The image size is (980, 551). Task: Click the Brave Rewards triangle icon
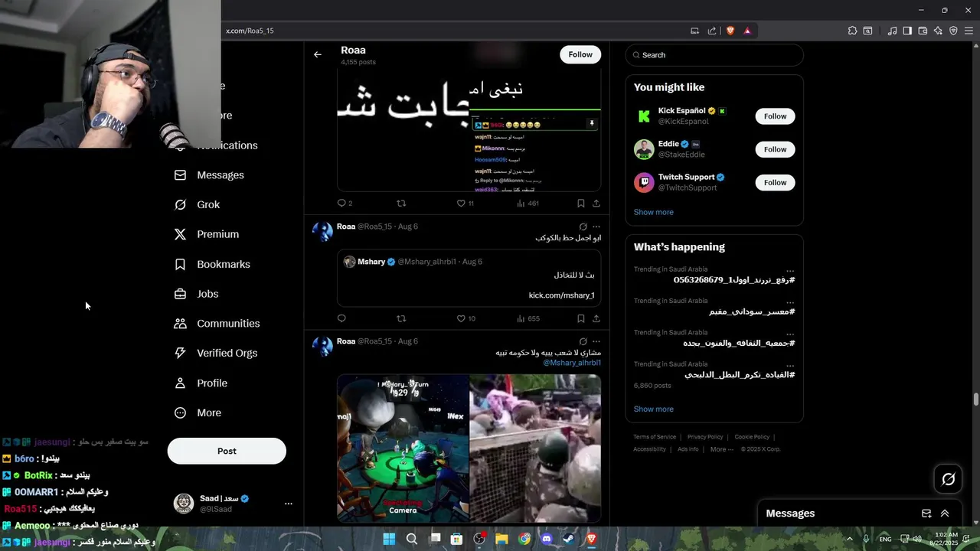(x=747, y=31)
